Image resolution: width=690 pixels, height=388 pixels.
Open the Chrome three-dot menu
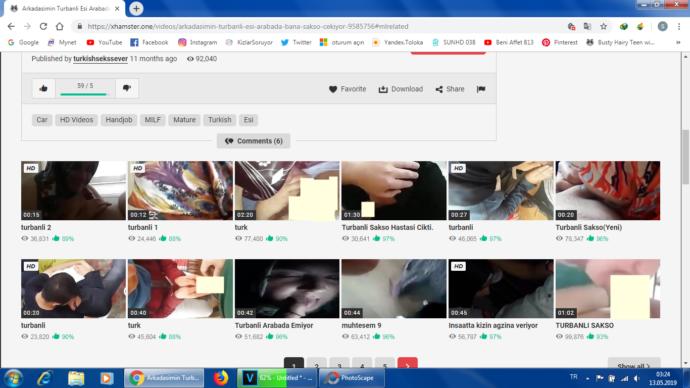click(x=679, y=26)
